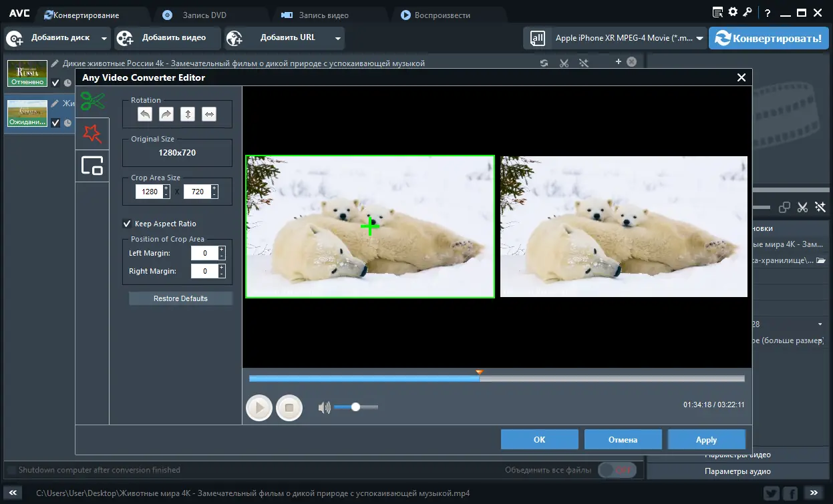833x504 pixels.
Task: Select the scissors trim tab in editor
Action: (x=92, y=101)
